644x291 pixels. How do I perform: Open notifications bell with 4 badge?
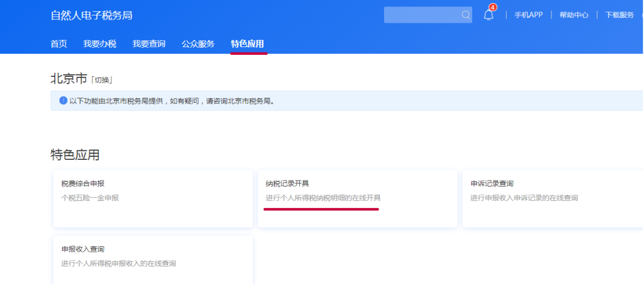click(489, 14)
